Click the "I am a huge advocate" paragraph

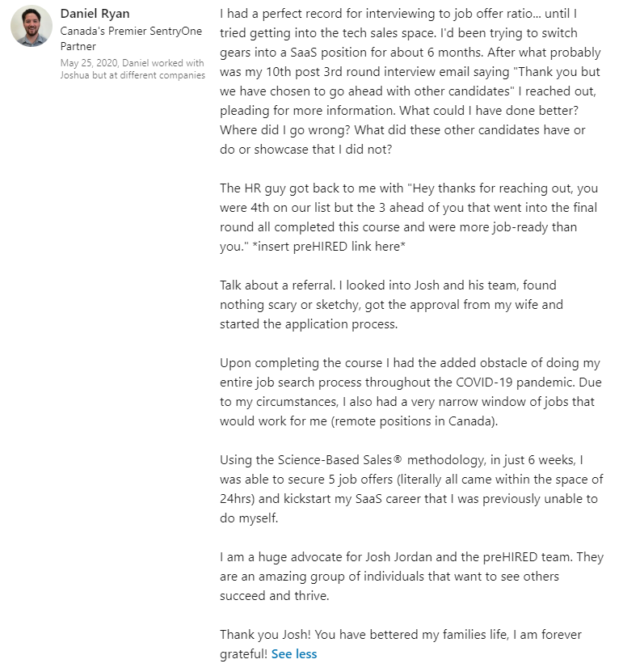(410, 577)
